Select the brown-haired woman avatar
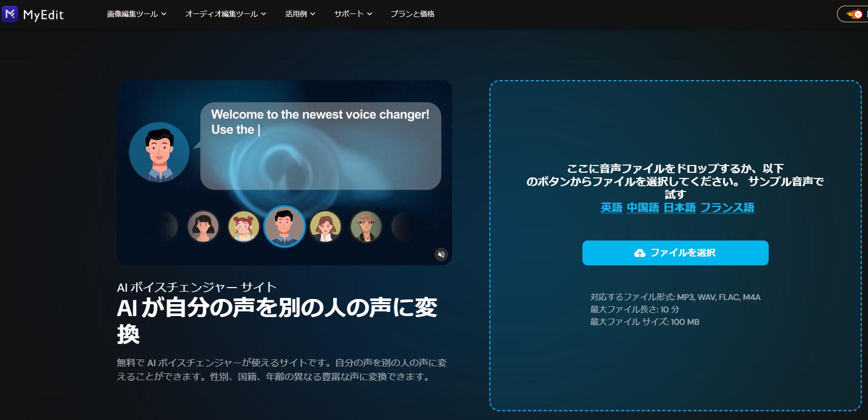The image size is (868, 420). (x=325, y=227)
